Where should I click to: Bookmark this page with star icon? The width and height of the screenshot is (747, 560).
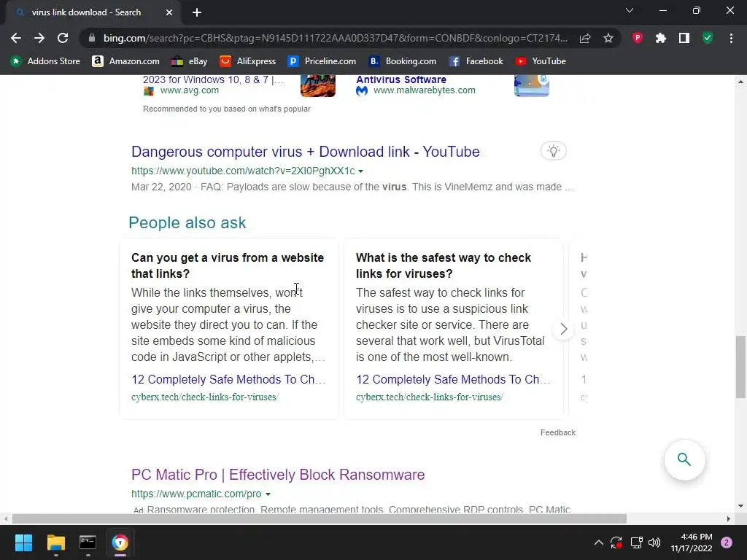608,38
